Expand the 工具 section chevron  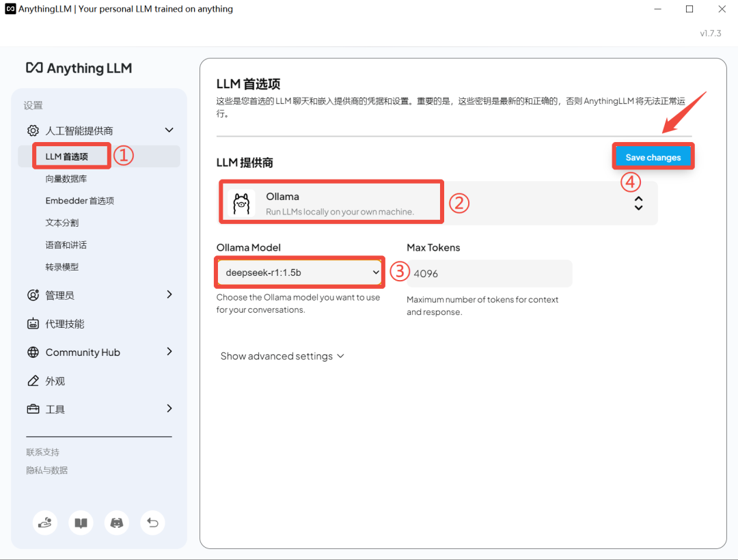[169, 408]
